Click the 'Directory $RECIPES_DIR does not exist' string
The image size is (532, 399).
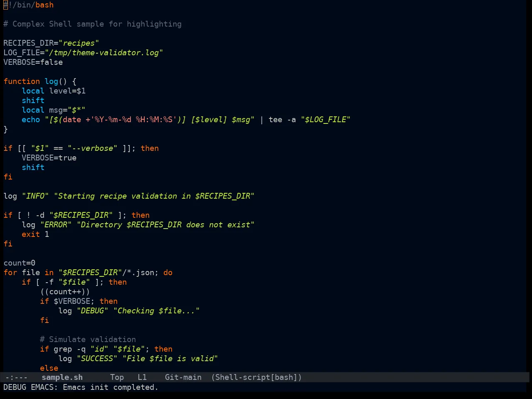coord(165,225)
